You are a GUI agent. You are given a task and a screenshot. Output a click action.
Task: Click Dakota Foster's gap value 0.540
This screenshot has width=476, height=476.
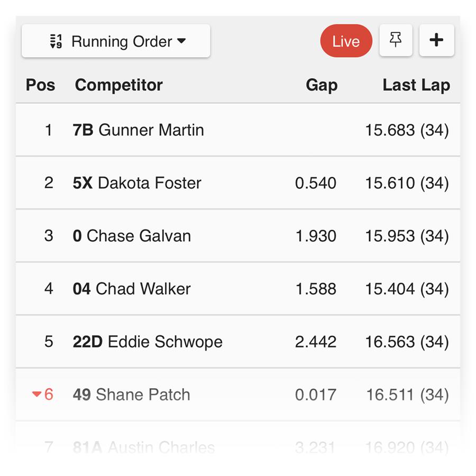click(315, 183)
